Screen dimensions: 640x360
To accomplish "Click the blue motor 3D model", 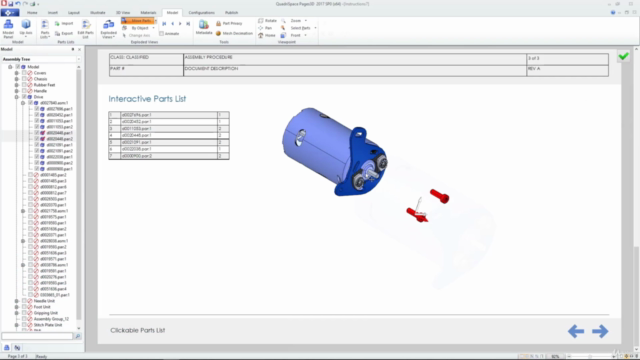I will coord(335,152).
